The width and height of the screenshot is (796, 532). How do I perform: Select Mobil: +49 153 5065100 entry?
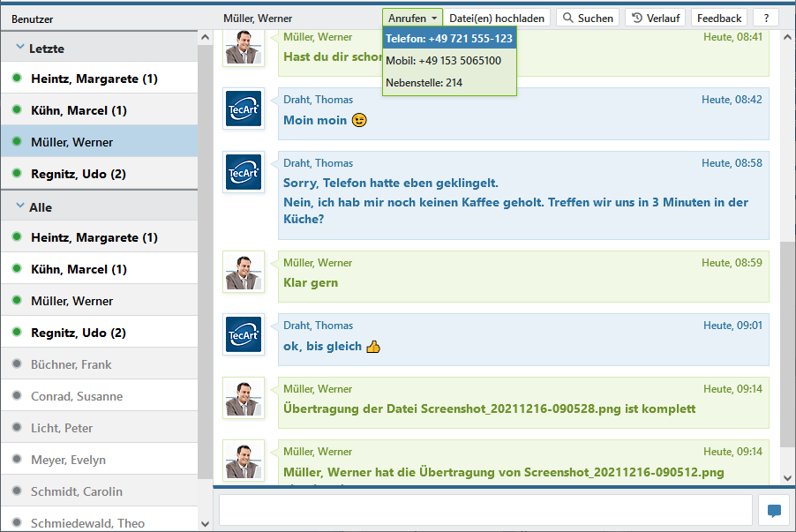pos(444,61)
